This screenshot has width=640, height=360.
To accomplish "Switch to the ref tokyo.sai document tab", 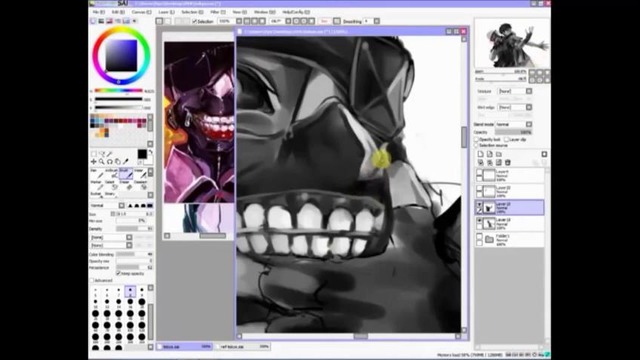I will pos(242,347).
